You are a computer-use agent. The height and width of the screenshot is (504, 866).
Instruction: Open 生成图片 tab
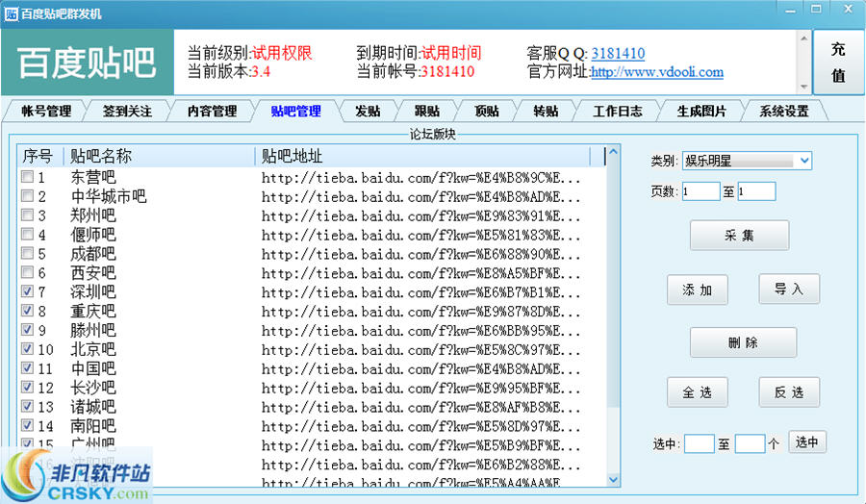click(x=701, y=111)
